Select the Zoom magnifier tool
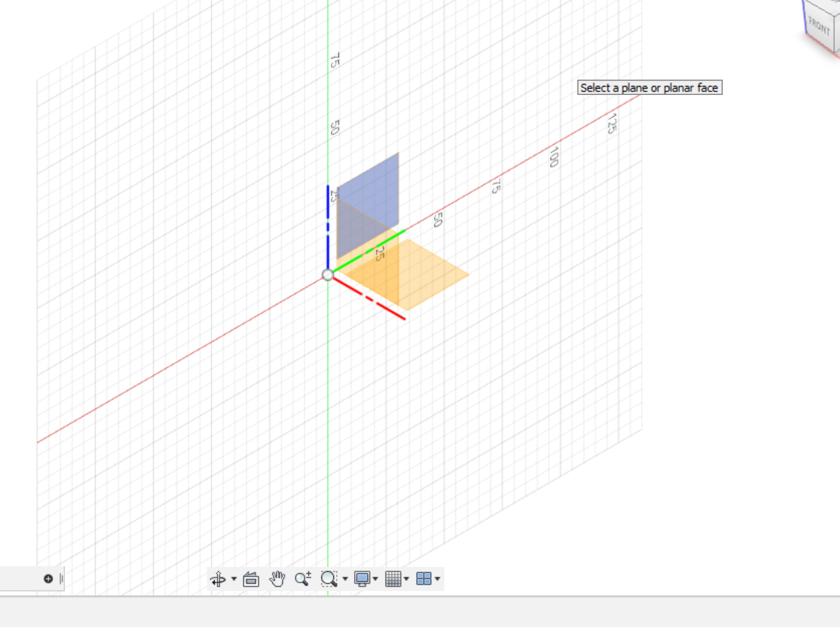 [303, 579]
